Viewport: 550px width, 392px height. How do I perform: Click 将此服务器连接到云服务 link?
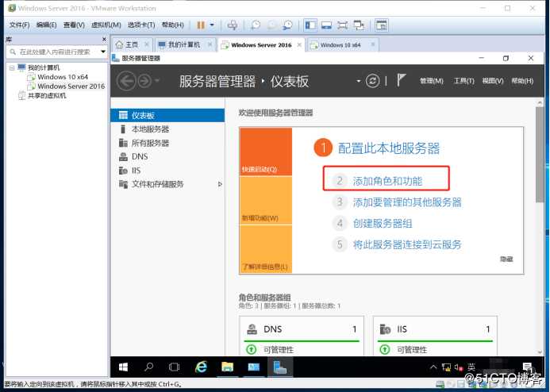(x=407, y=244)
